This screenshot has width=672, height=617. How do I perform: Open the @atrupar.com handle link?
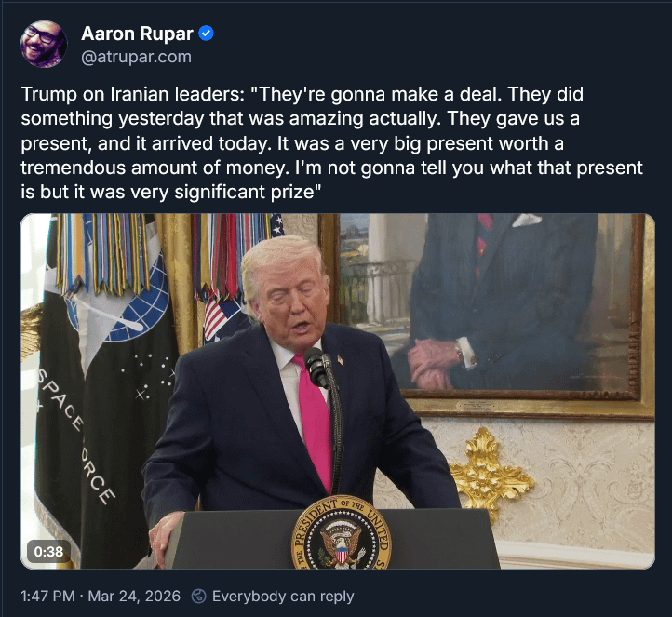point(136,57)
